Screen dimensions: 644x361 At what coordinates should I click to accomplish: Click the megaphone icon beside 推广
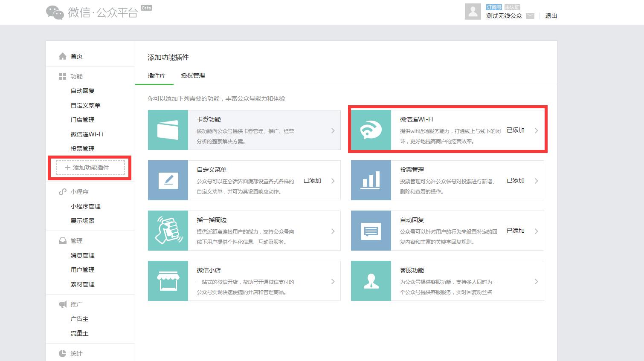click(x=63, y=304)
